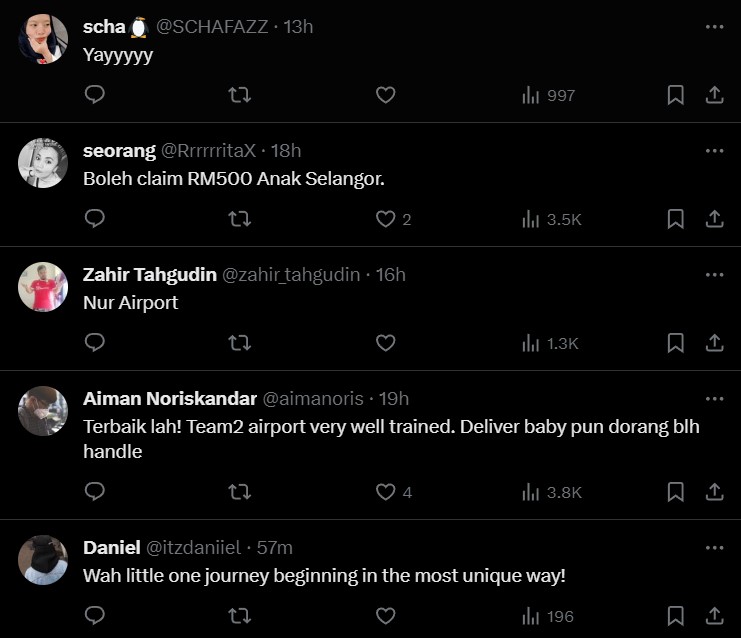Reply to scha's "Yayyyyy" tweet
The image size is (741, 638).
click(x=95, y=95)
